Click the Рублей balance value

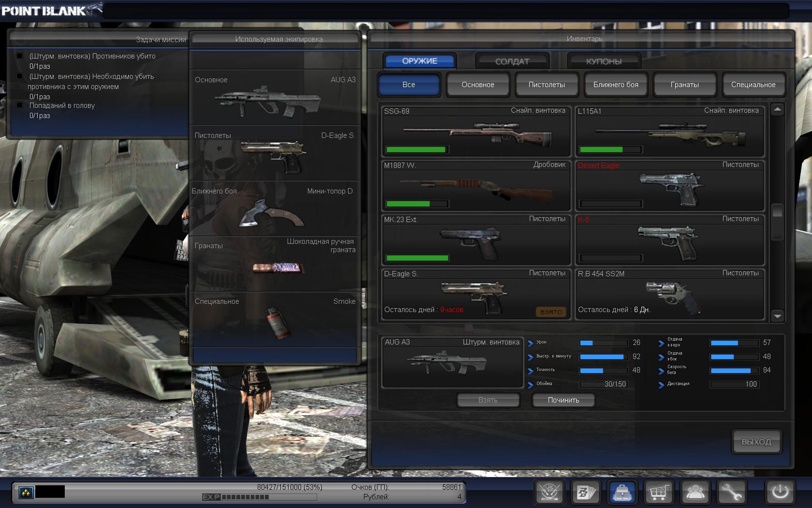pyautogui.click(x=459, y=497)
